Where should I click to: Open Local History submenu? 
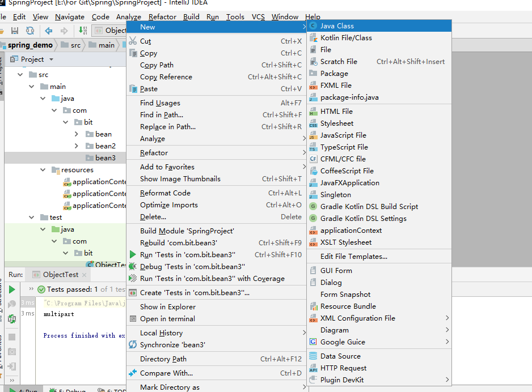pos(216,333)
